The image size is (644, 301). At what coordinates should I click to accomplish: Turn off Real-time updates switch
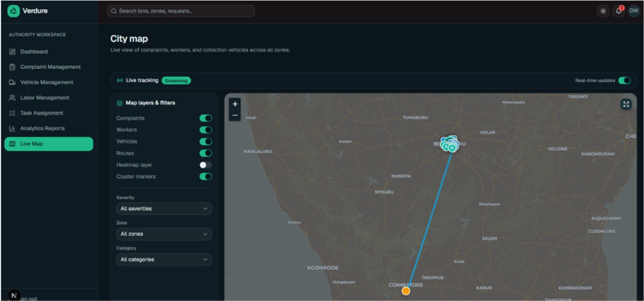pyautogui.click(x=624, y=80)
